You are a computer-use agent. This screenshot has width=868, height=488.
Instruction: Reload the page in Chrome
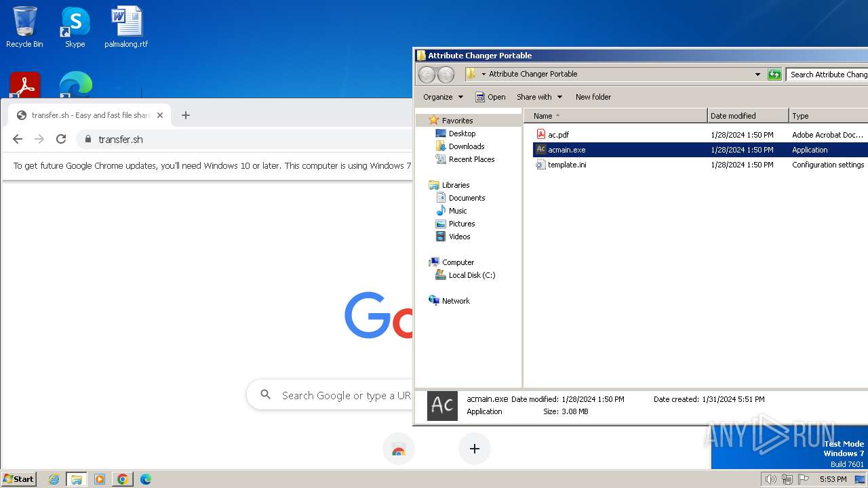click(61, 139)
